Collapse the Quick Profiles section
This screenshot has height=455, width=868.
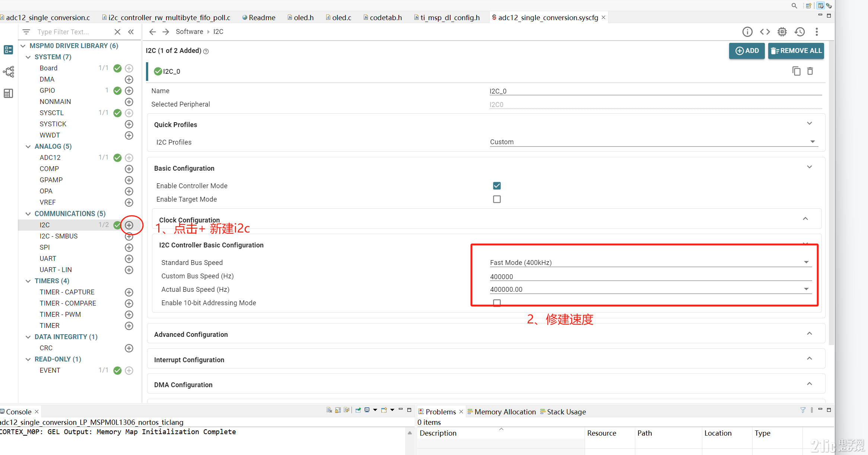[809, 123]
